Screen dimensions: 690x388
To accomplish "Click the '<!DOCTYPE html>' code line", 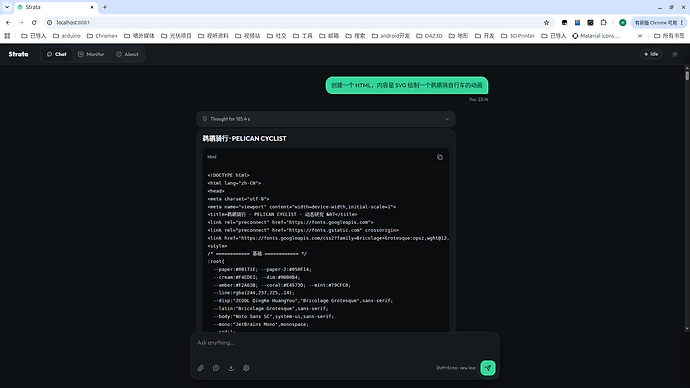I will (228, 175).
